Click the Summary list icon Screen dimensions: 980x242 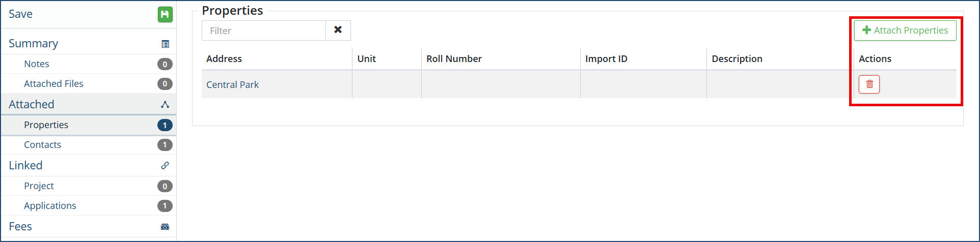coord(165,44)
